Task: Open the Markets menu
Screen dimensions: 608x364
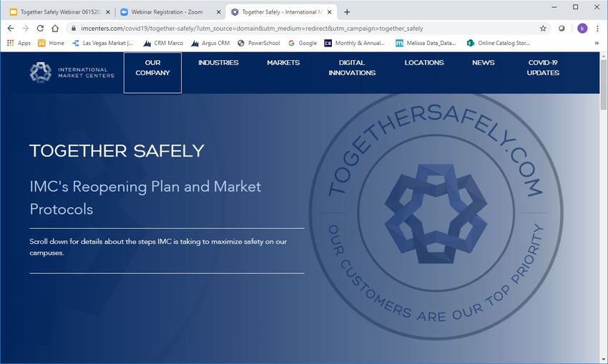Action: tap(283, 62)
